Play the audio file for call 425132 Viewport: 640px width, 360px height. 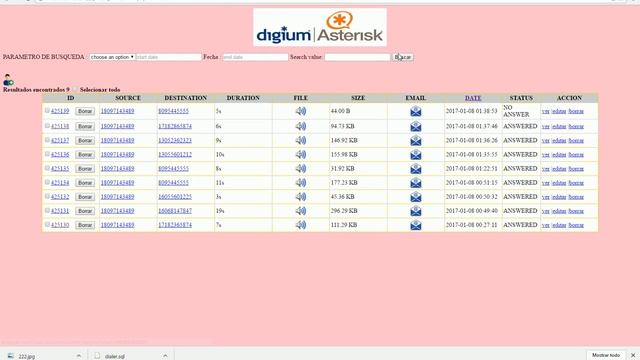pyautogui.click(x=301, y=197)
